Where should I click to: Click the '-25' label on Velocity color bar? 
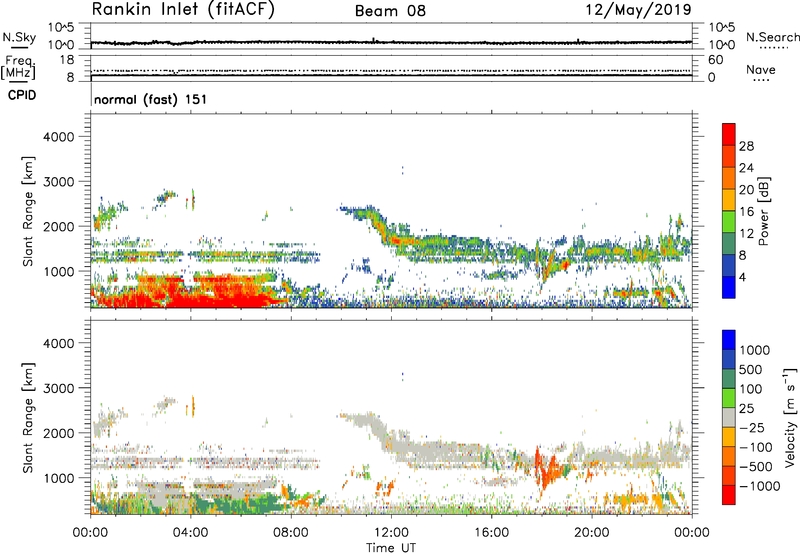(752, 427)
